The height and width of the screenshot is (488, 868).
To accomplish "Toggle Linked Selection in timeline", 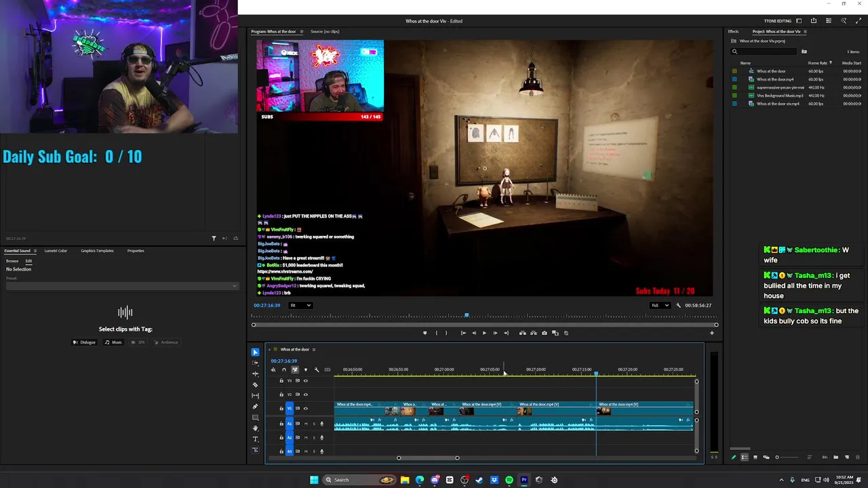I will click(295, 369).
